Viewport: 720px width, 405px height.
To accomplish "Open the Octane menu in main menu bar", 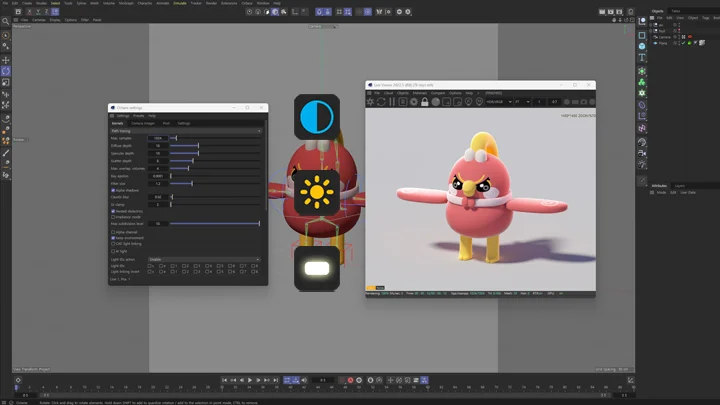I will pyautogui.click(x=247, y=3).
